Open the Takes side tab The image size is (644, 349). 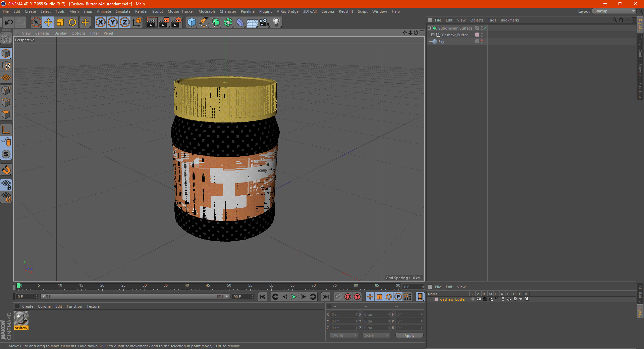coord(640,40)
